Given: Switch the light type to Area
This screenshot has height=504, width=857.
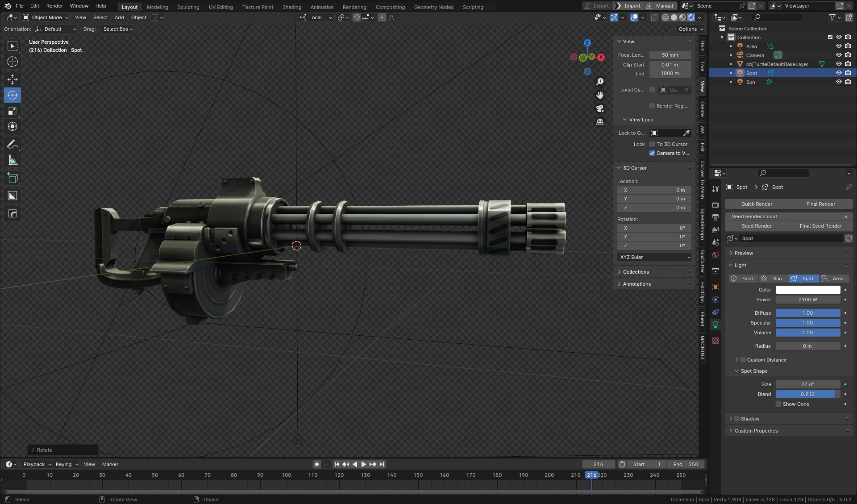Looking at the screenshot, I should pos(834,279).
